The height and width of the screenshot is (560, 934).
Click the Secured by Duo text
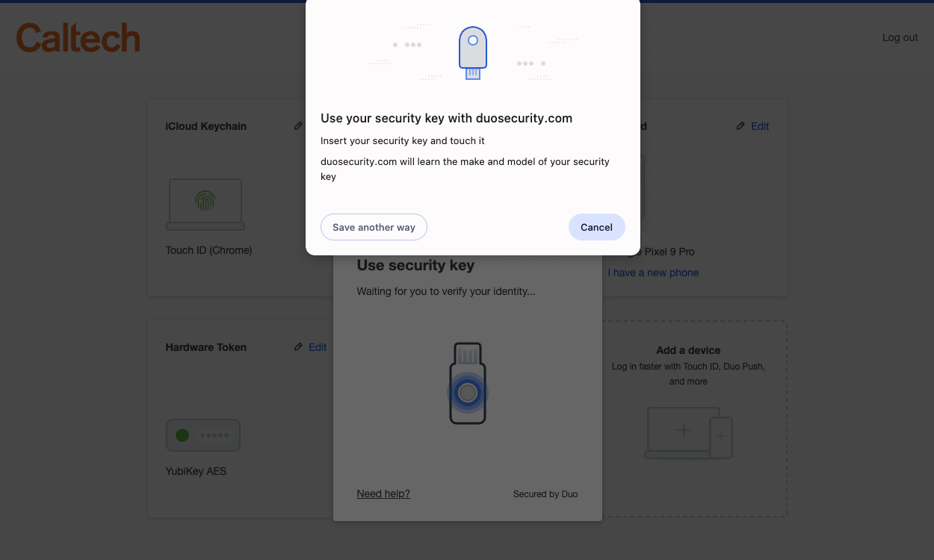coord(545,494)
